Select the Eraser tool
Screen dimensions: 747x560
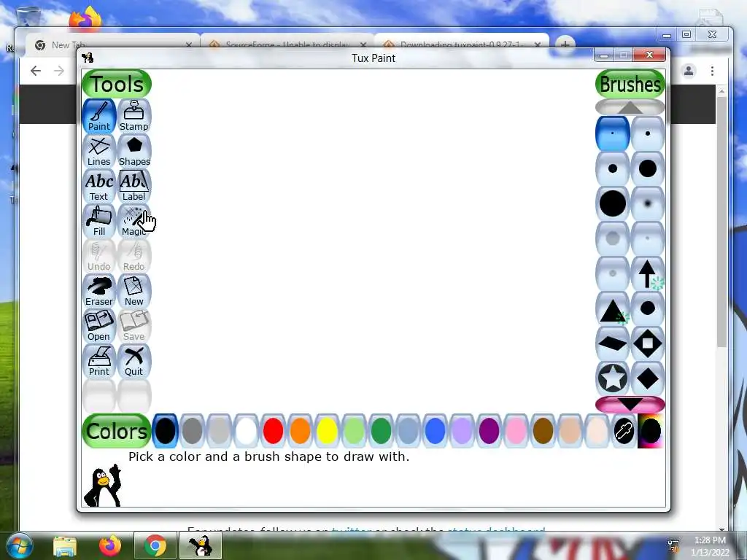pyautogui.click(x=99, y=291)
